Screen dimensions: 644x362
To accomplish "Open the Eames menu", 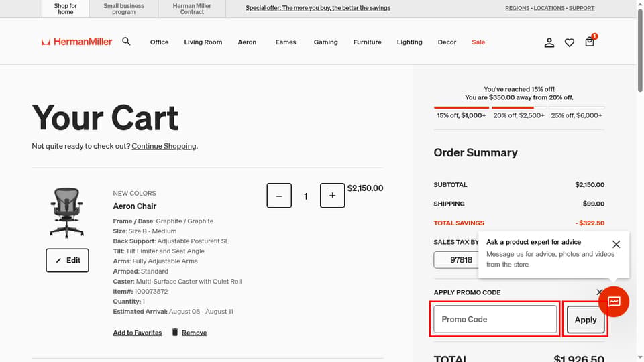I will pos(286,42).
